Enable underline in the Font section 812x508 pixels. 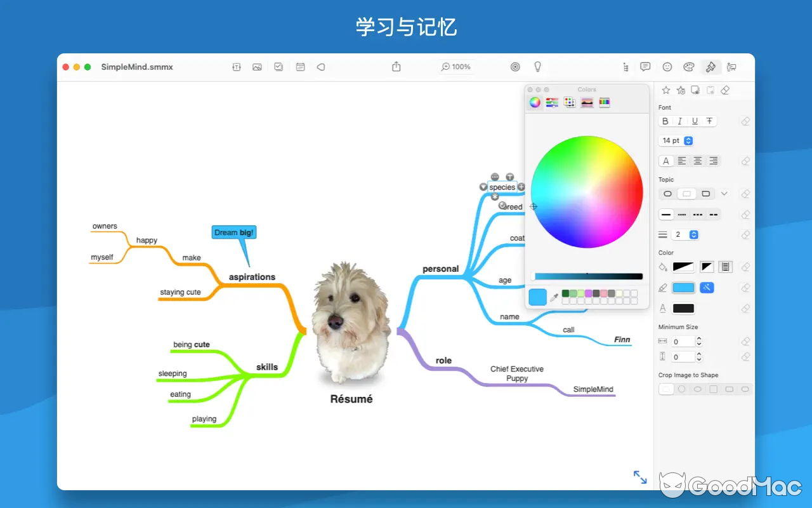[695, 121]
